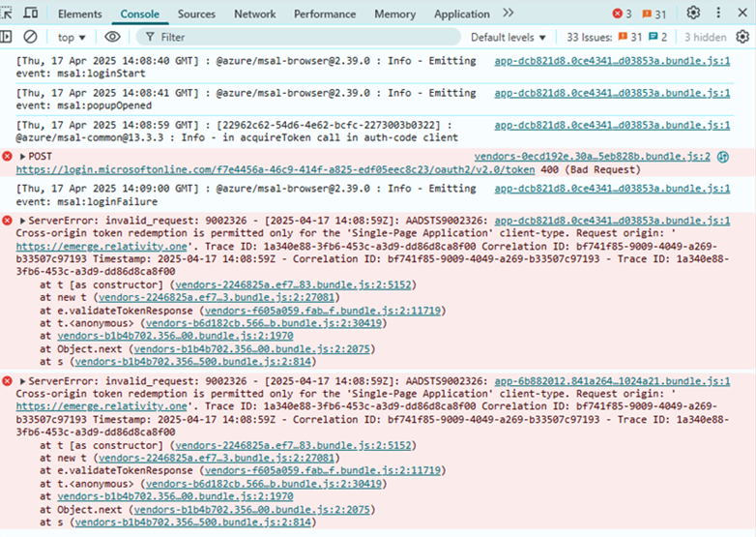This screenshot has height=537, width=756.
Task: Open first error's t.<anonymous> stack link
Action: coord(264,323)
